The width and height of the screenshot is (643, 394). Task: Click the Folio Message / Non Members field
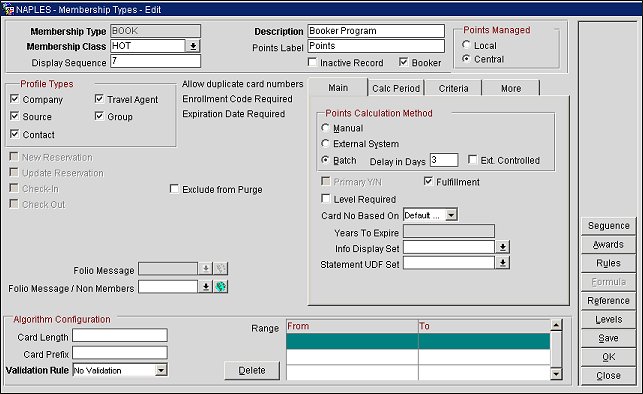point(168,287)
